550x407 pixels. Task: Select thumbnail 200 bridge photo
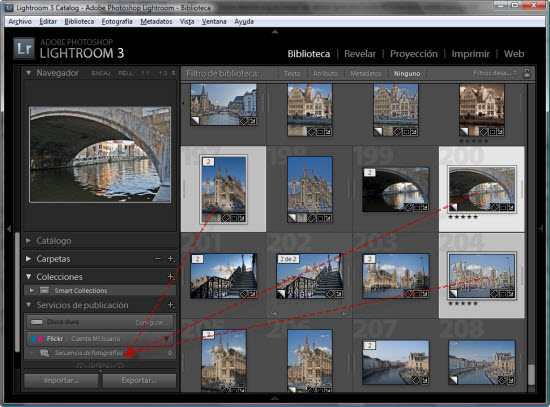click(482, 189)
